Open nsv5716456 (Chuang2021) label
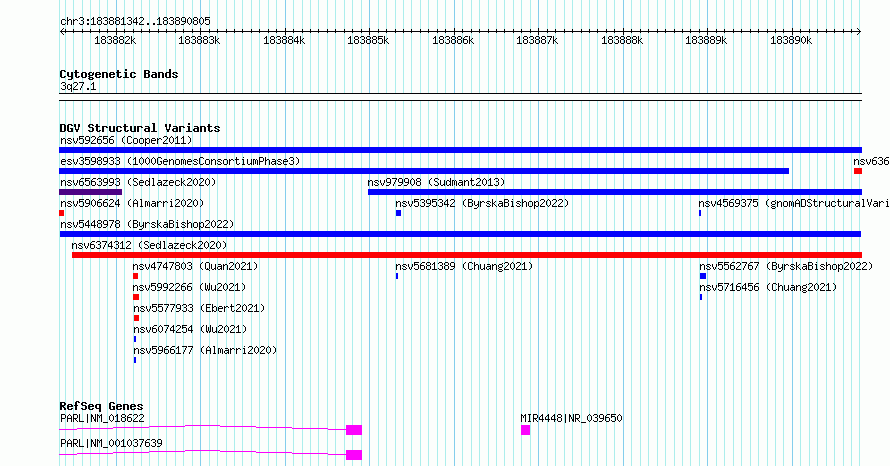Image resolution: width=890 pixels, height=466 pixels. pyautogui.click(x=768, y=287)
